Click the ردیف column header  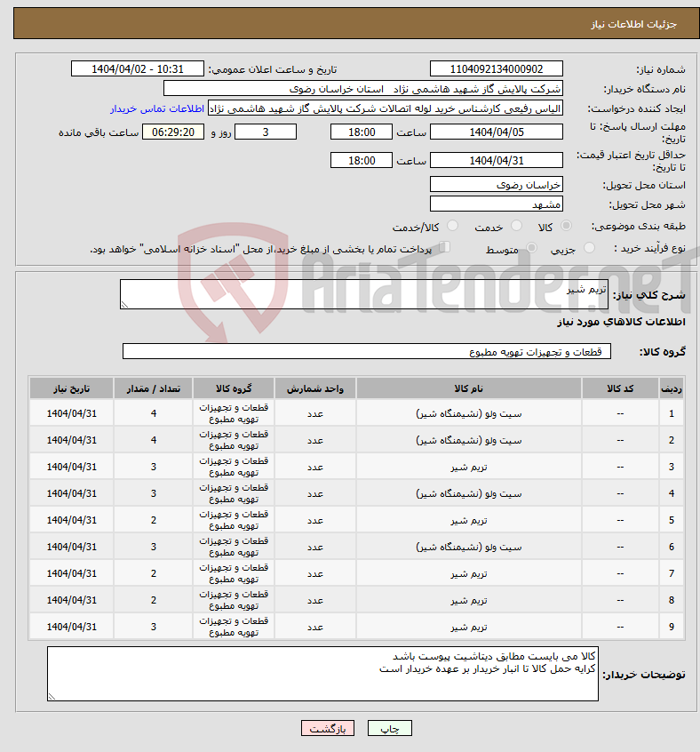[x=672, y=388]
